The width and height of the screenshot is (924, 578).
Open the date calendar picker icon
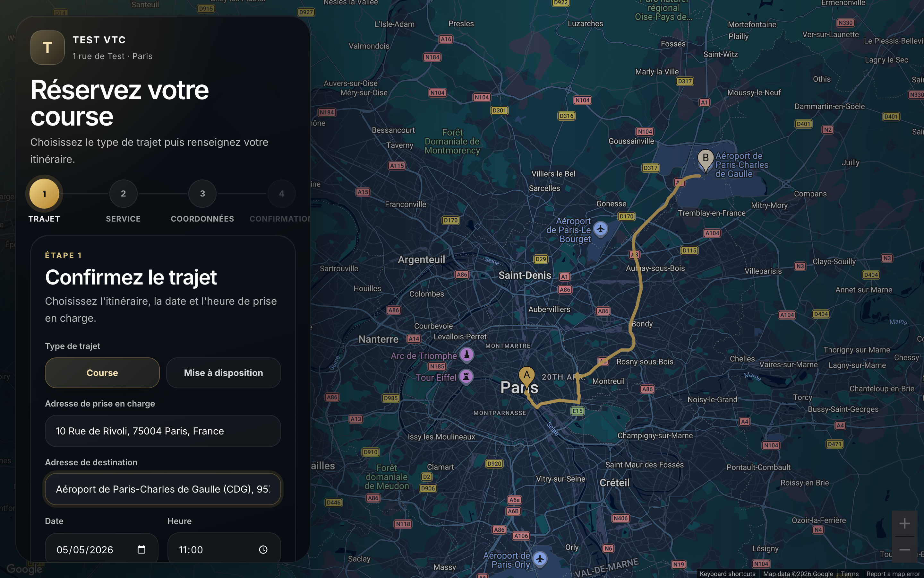[x=141, y=549]
